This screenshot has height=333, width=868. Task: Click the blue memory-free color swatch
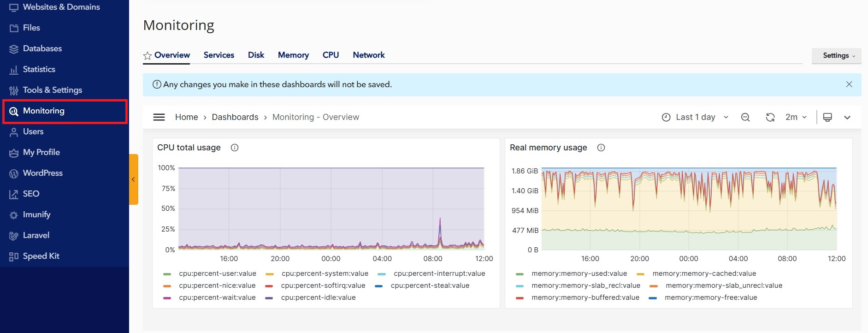click(x=653, y=298)
